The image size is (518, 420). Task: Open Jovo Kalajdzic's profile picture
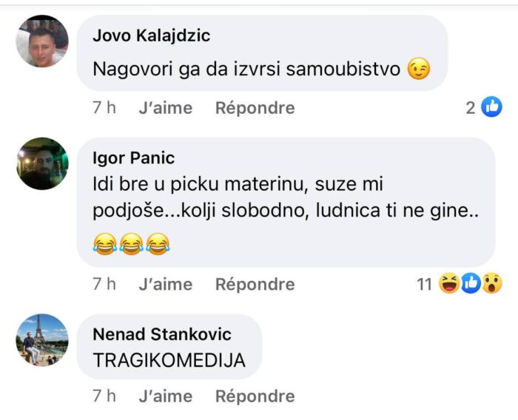click(x=42, y=41)
